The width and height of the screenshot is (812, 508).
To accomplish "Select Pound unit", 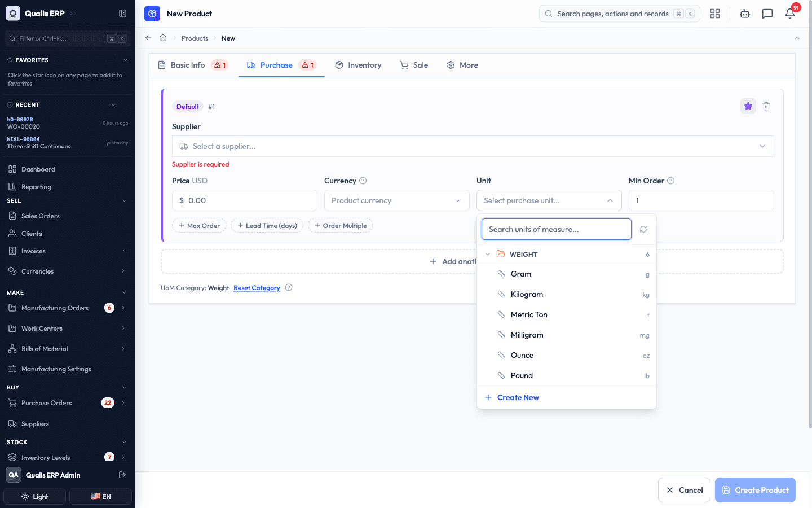I will (567, 375).
